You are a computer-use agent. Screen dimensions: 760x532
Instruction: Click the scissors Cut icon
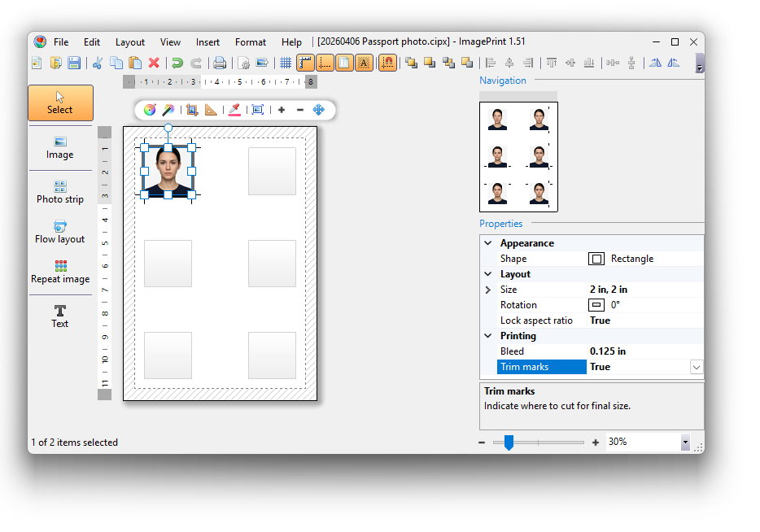click(98, 63)
